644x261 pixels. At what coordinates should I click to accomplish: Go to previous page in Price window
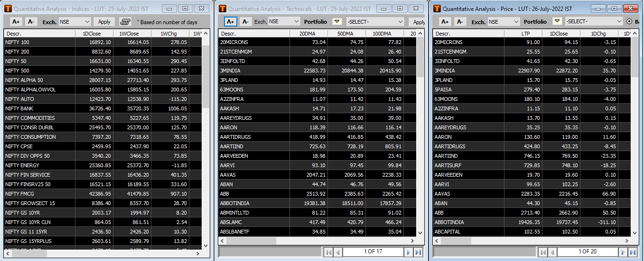tap(552, 252)
